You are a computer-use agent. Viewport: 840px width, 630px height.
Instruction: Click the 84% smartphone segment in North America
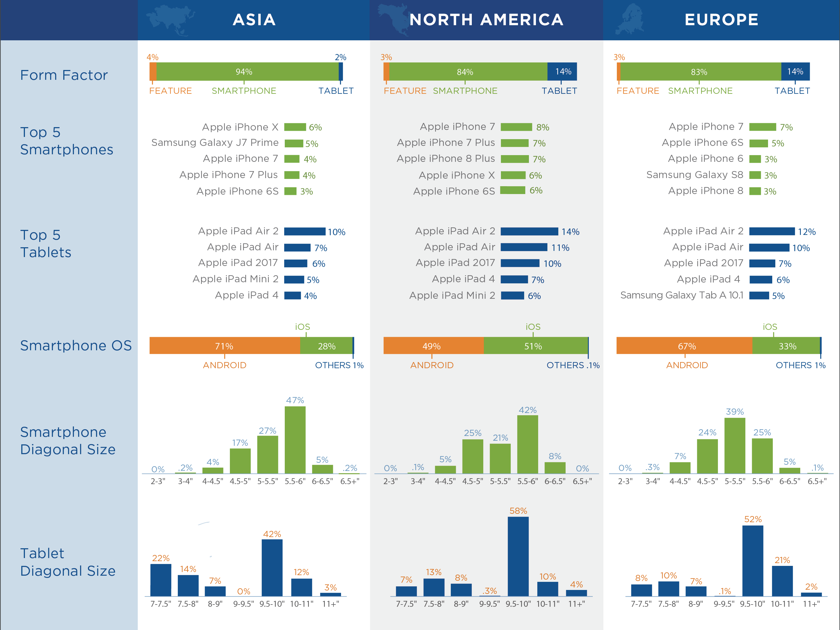pos(468,71)
